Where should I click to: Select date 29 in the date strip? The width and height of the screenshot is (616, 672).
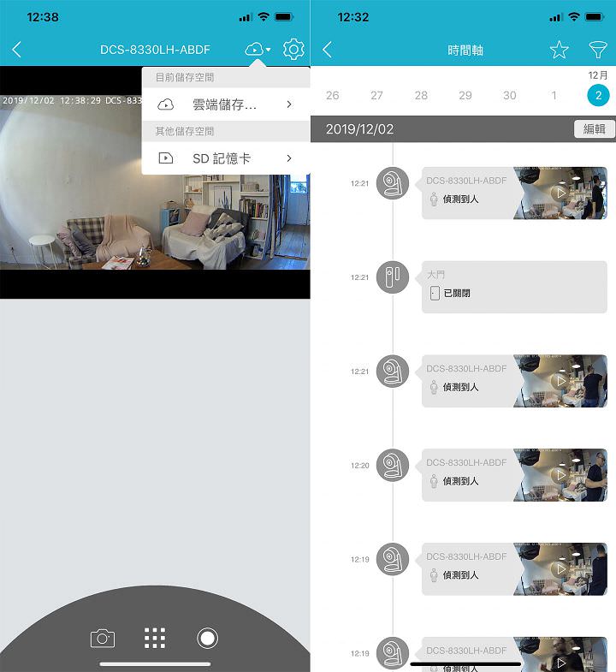[465, 95]
